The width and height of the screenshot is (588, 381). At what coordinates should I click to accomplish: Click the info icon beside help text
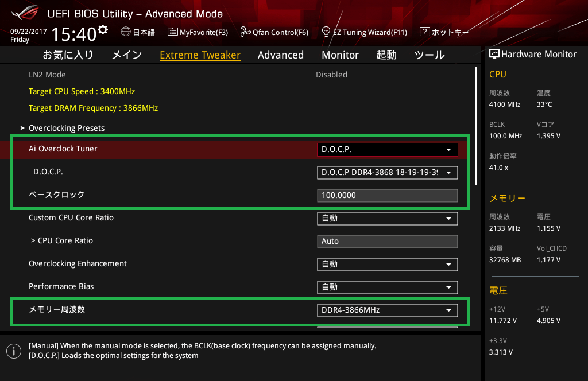[14, 351]
